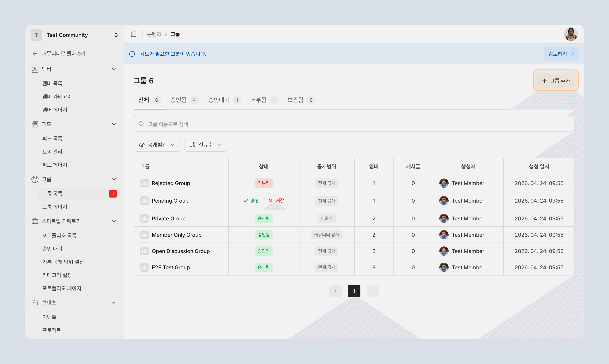Click the 그룹 section icon in sidebar

point(35,179)
